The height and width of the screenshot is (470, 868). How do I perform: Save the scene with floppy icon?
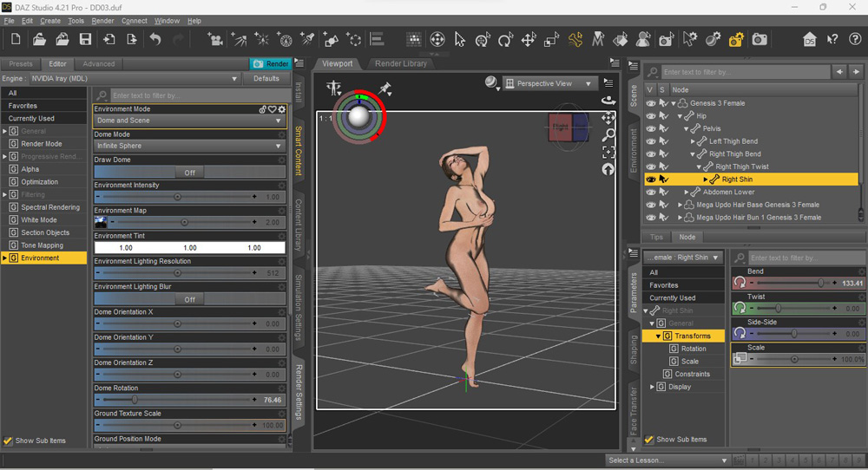click(85, 39)
